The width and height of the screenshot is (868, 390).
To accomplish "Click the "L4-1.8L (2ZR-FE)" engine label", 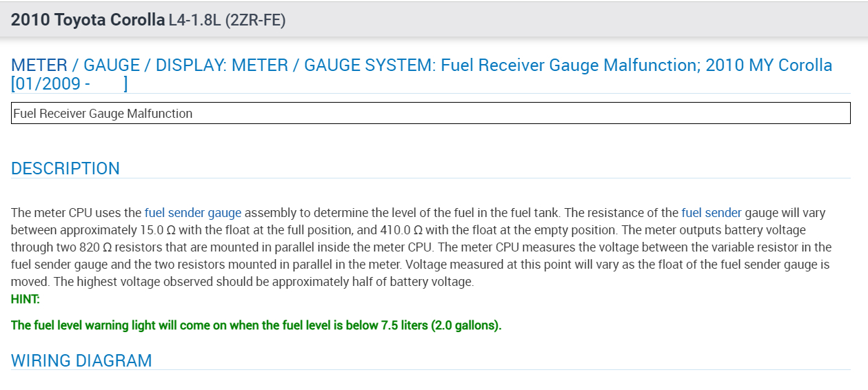I will click(x=227, y=20).
